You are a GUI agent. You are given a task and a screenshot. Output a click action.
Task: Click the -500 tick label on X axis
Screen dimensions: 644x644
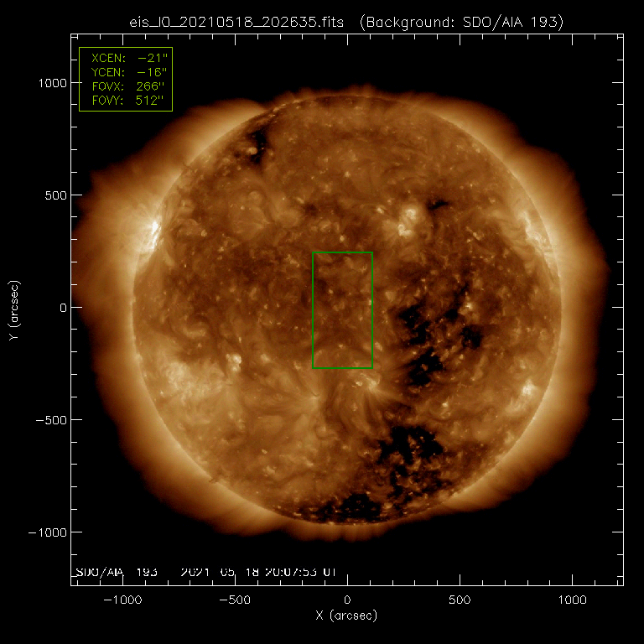232,601
